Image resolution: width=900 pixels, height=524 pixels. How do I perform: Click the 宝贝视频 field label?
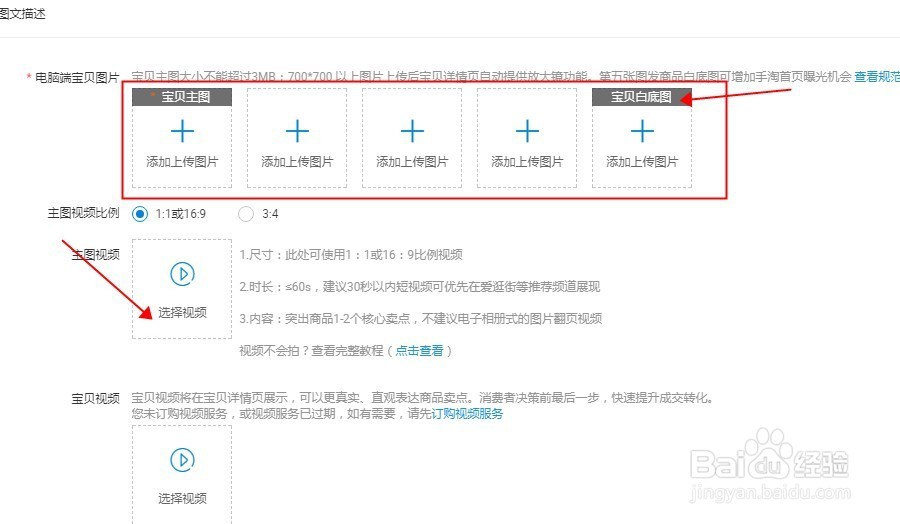[95, 398]
